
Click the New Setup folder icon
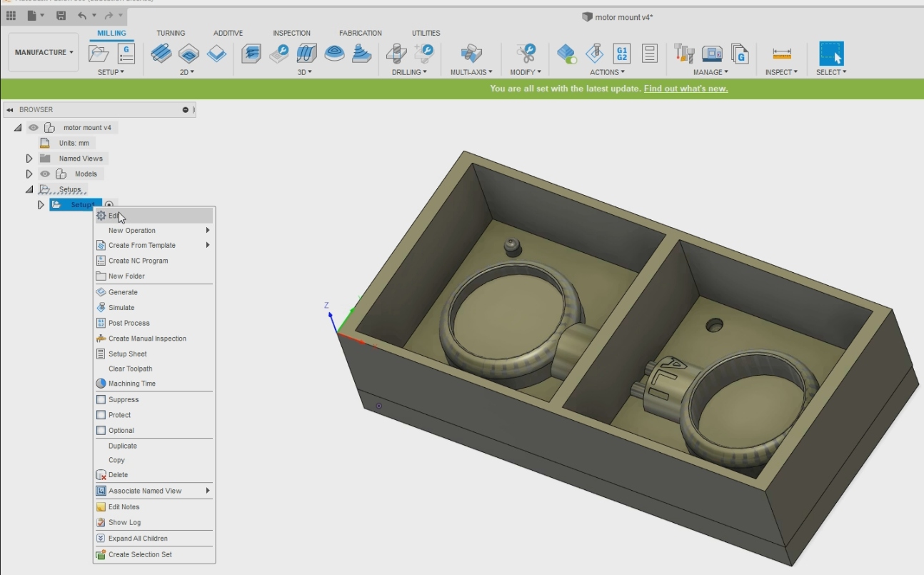(99, 54)
